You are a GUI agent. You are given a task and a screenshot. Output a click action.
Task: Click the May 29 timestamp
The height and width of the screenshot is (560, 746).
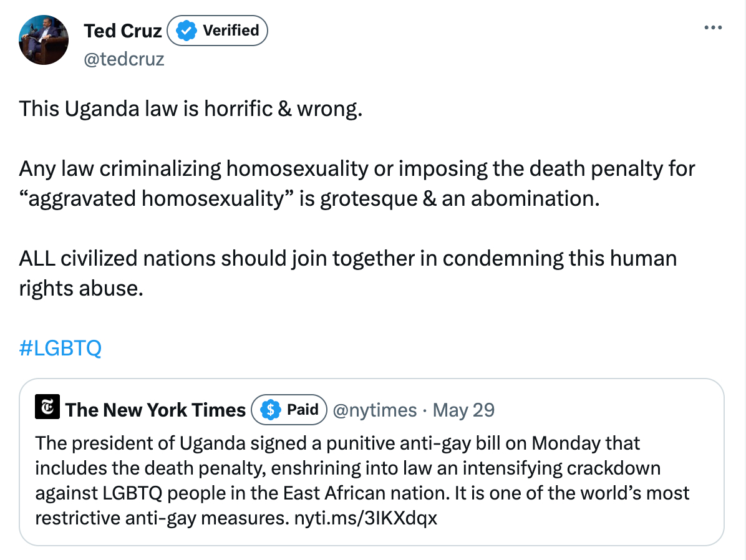point(463,410)
